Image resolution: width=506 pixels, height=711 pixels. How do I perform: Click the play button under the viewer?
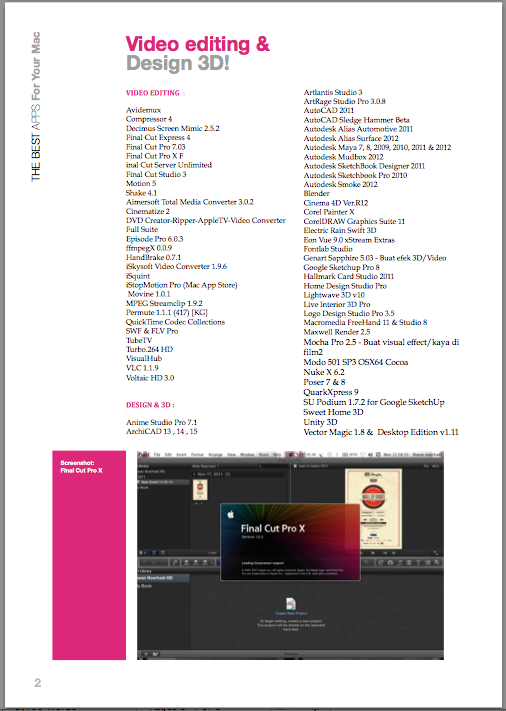(373, 553)
